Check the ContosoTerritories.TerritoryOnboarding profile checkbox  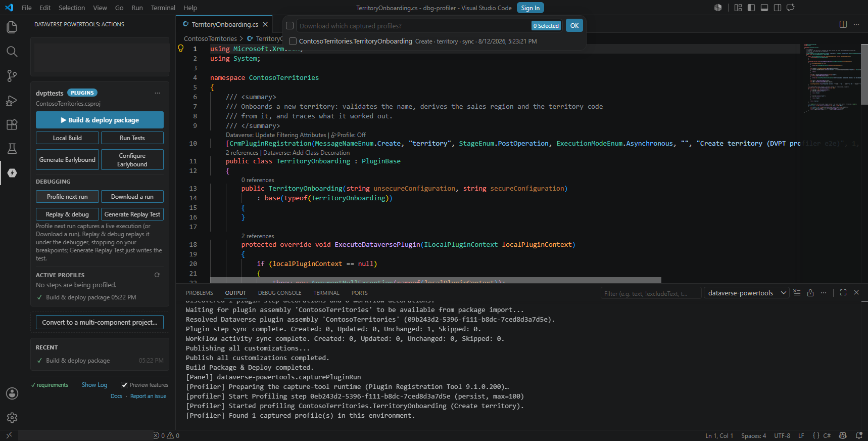click(x=293, y=41)
